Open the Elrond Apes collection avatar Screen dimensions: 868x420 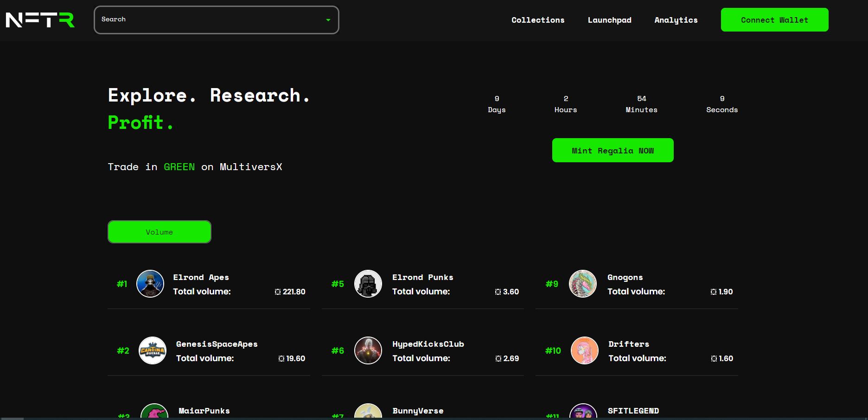(x=150, y=284)
